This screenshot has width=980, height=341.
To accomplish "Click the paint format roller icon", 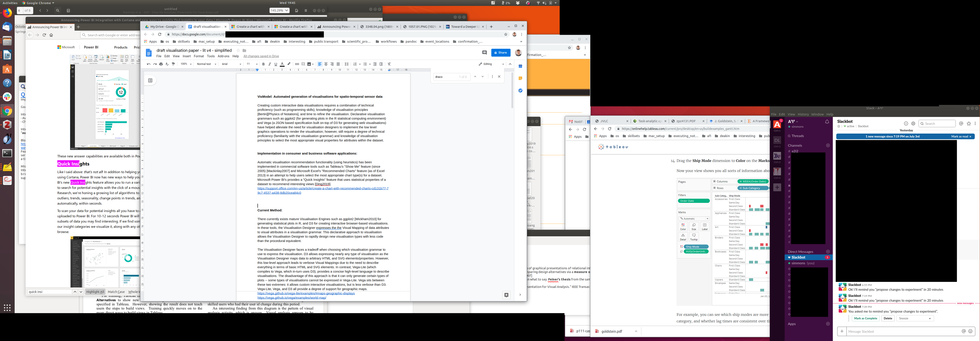I will (x=173, y=64).
